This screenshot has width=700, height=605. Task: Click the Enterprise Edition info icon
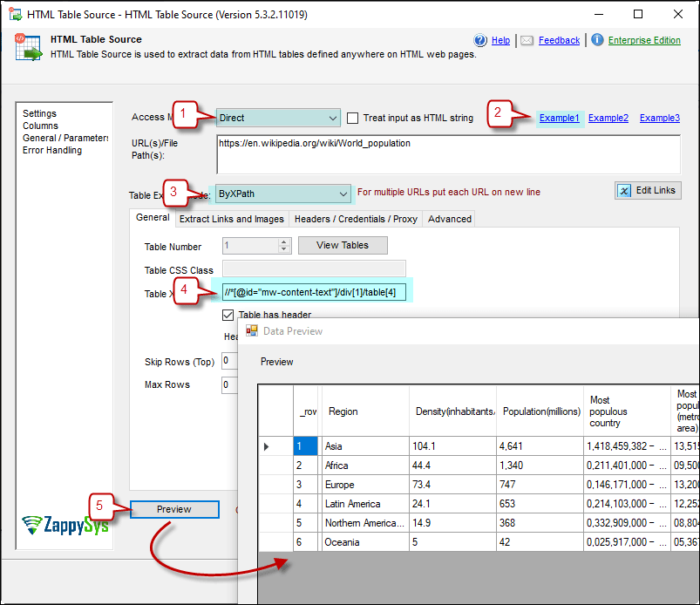pyautogui.click(x=596, y=40)
